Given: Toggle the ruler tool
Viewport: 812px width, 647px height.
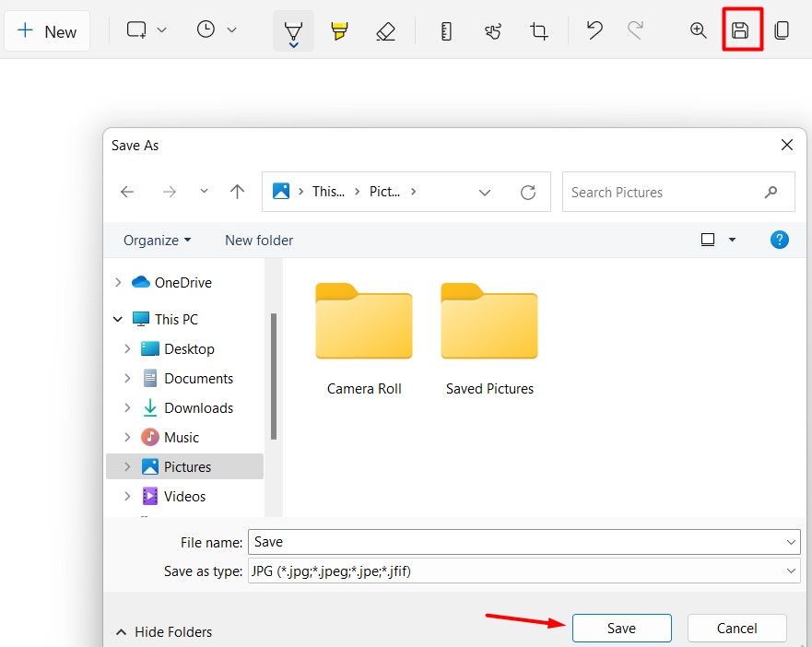Looking at the screenshot, I should click(446, 31).
